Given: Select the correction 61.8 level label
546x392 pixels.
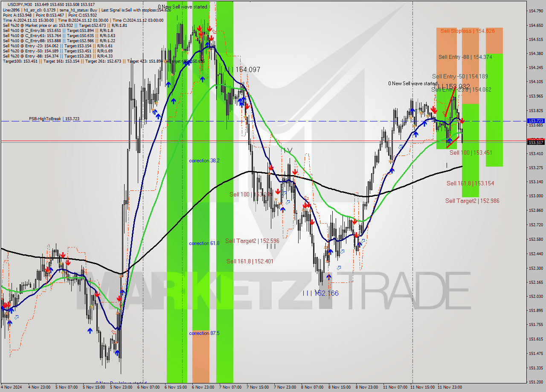Looking at the screenshot, I should pos(204,244).
